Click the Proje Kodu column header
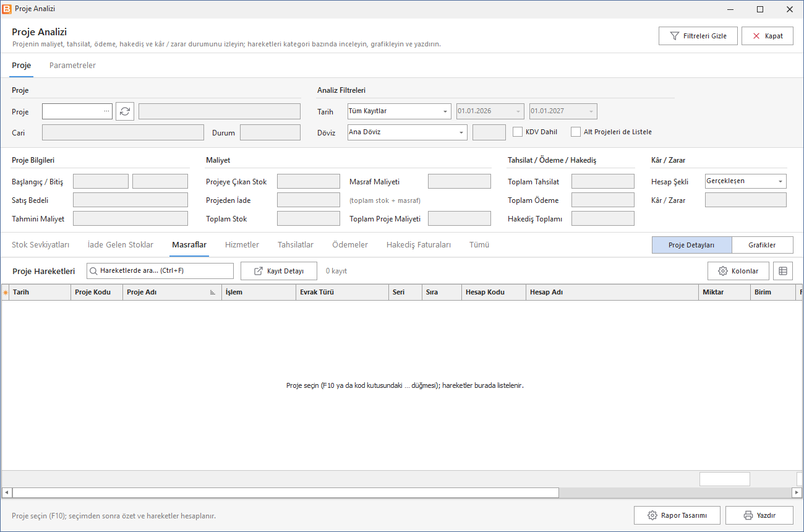 coord(96,293)
